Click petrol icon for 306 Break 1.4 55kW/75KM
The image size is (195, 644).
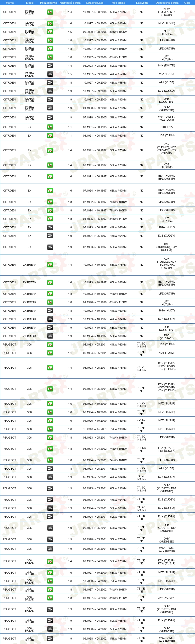tap(50, 561)
